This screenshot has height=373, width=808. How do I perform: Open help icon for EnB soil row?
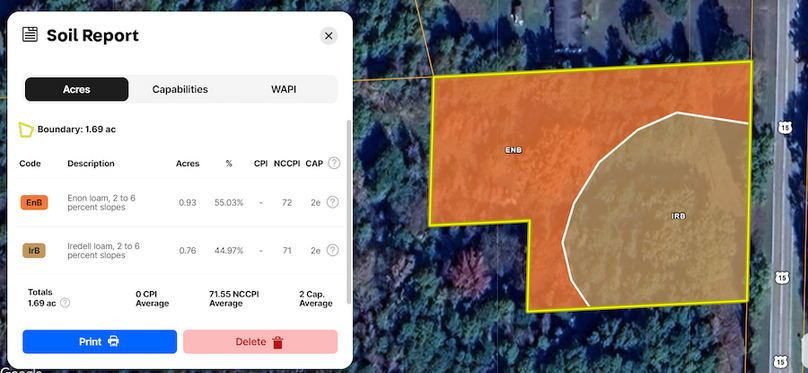tap(333, 202)
